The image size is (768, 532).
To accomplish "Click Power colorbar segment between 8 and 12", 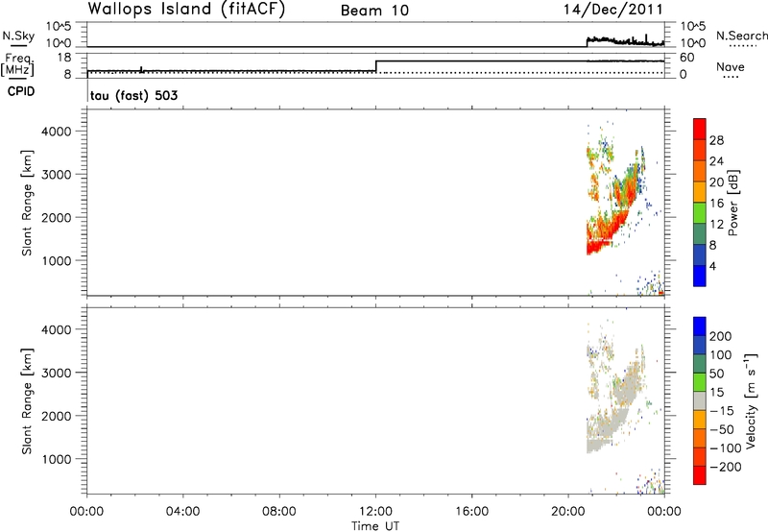I will [700, 233].
